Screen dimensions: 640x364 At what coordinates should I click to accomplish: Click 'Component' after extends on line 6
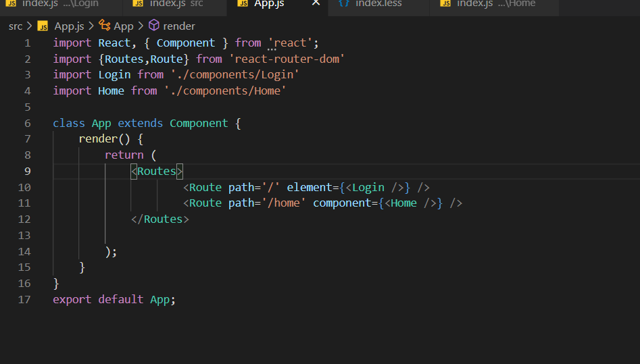199,123
